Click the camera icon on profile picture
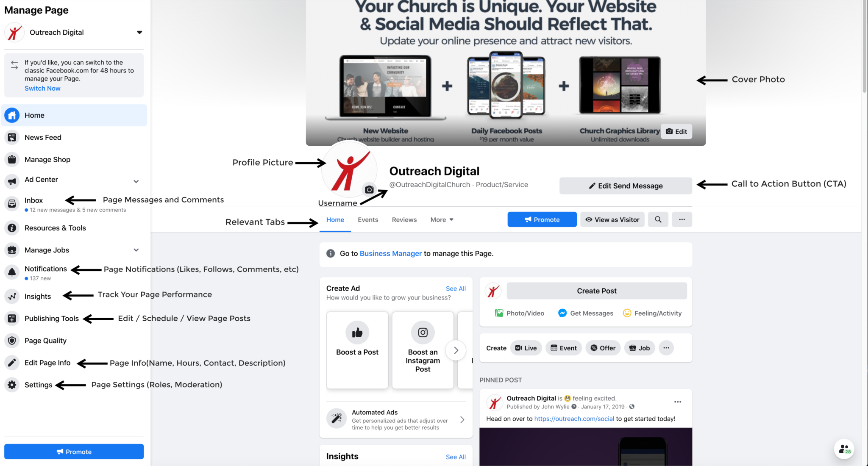 pyautogui.click(x=369, y=189)
